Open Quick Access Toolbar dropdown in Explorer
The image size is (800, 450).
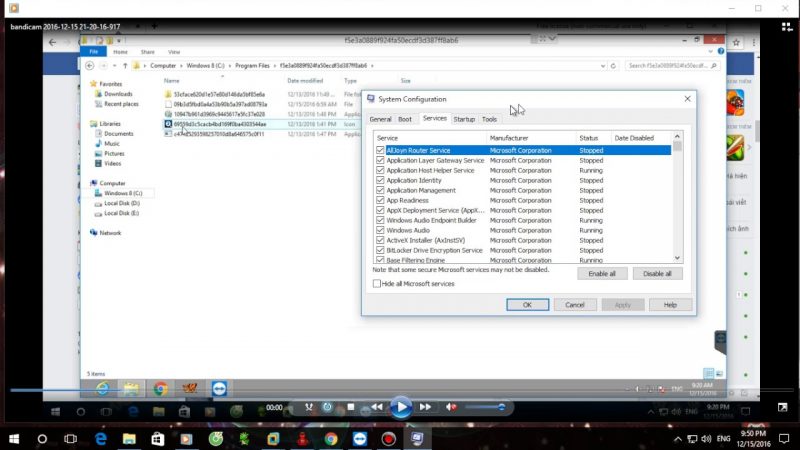119,40
